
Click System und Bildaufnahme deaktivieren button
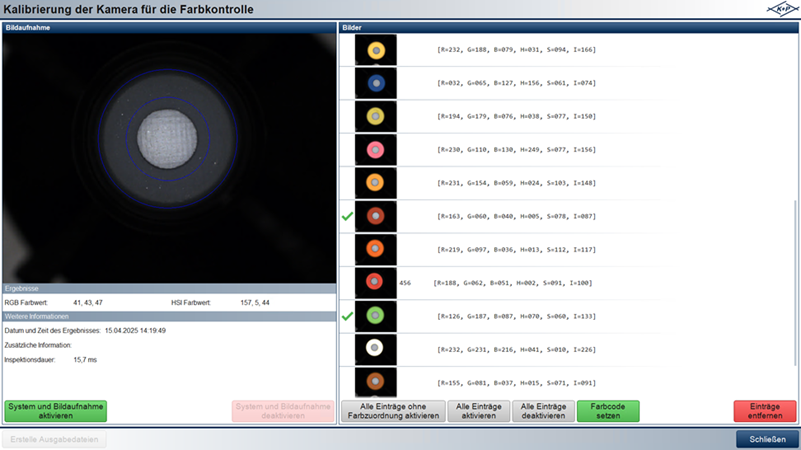pyautogui.click(x=283, y=411)
